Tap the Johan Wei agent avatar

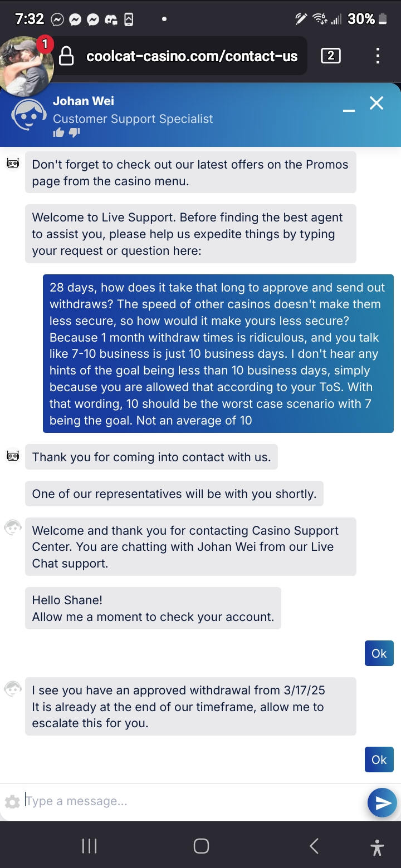click(x=29, y=115)
